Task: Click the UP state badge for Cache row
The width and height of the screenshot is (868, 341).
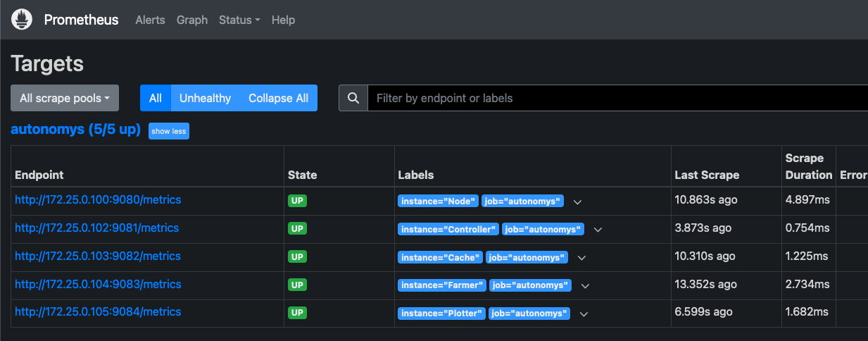Action: (297, 257)
